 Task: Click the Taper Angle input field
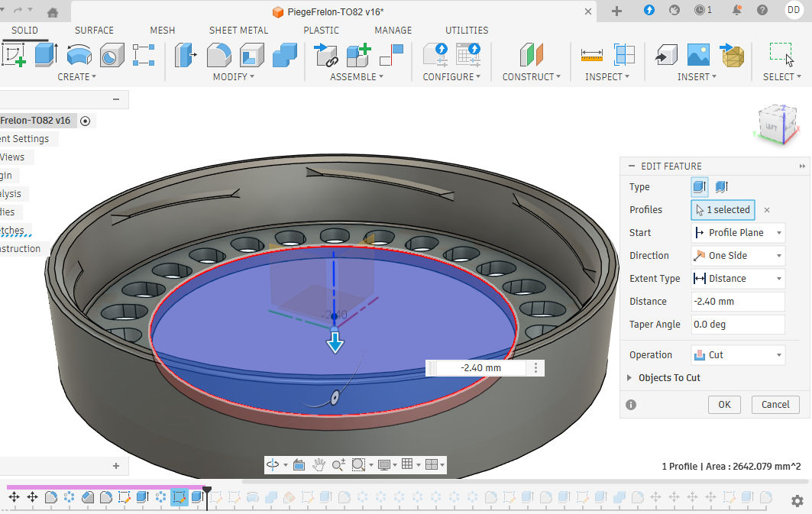coord(737,325)
